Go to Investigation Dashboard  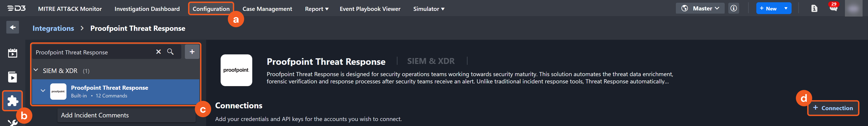(x=147, y=9)
